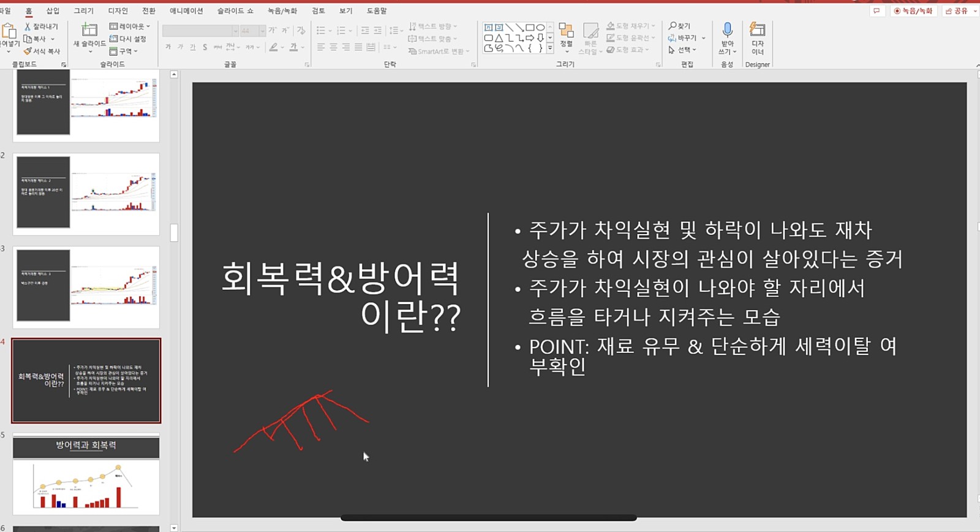This screenshot has height=532, width=980.
Task: Open the Design (디자인) ribbon tab
Action: 118,11
